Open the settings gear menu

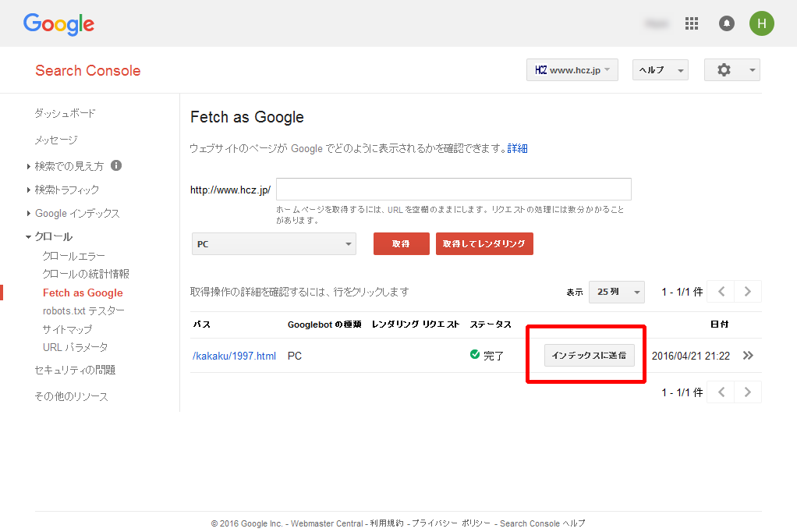(x=732, y=70)
